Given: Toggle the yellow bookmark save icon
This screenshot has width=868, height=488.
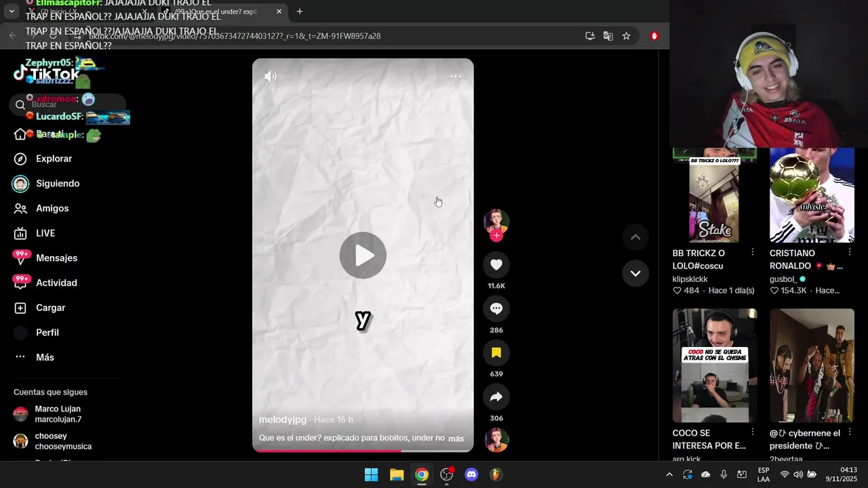Looking at the screenshot, I should coord(496,352).
